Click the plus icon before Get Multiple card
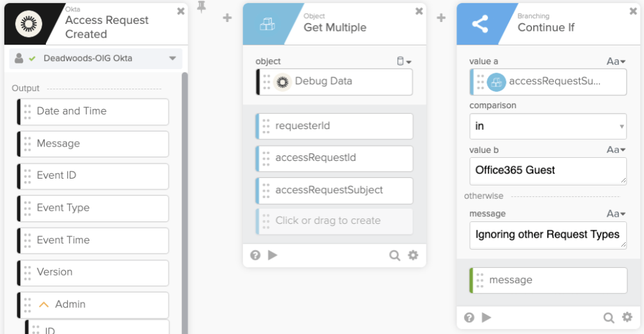The width and height of the screenshot is (644, 334). tap(227, 18)
